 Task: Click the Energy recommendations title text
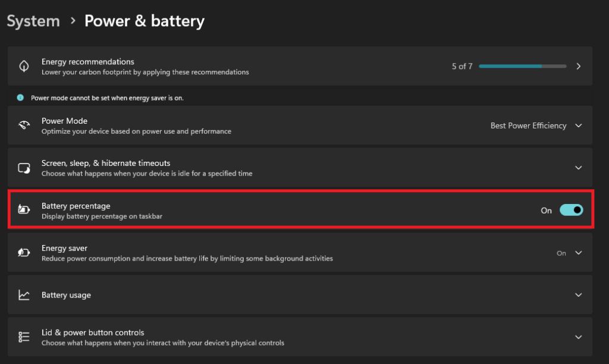[x=88, y=61]
